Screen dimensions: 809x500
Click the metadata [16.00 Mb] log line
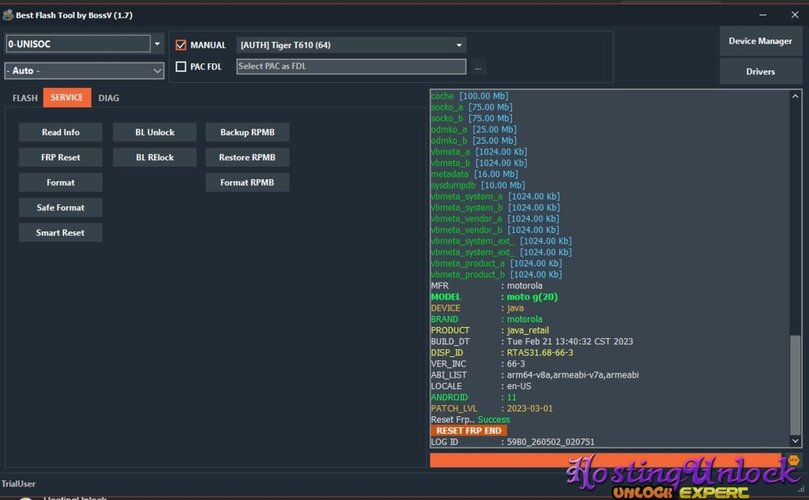(x=474, y=174)
